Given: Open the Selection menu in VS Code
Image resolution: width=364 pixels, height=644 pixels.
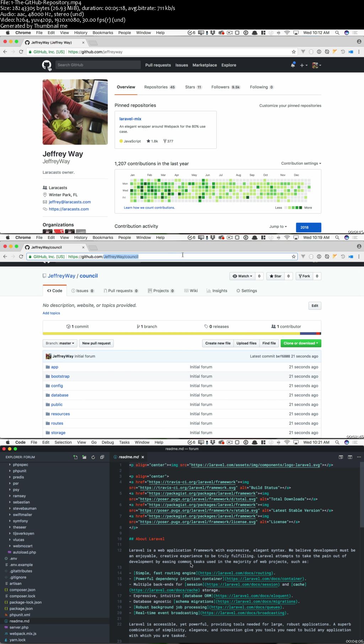Looking at the screenshot, I should click(x=63, y=442).
